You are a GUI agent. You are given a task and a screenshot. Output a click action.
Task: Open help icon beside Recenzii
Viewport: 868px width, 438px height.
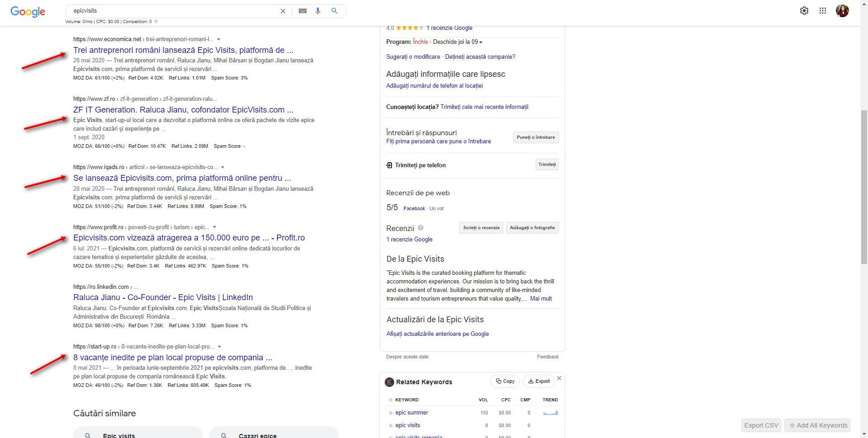[420, 228]
